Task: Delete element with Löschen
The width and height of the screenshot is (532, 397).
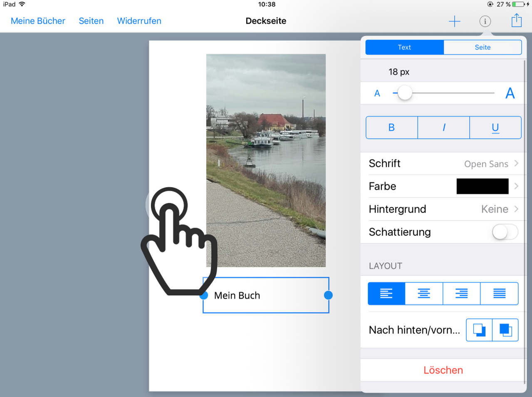Action: (443, 370)
